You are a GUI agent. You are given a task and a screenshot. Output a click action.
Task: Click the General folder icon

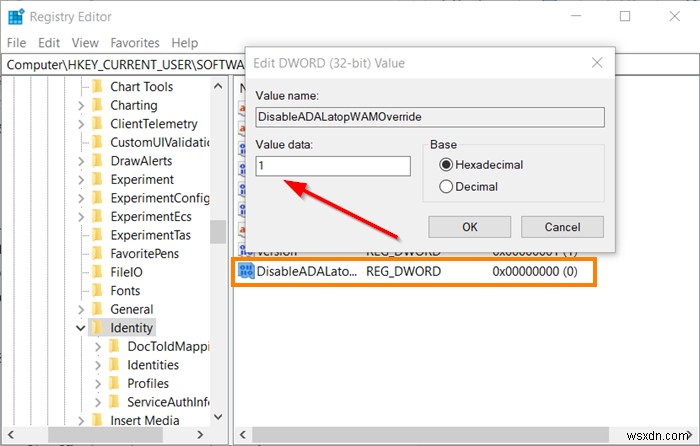[x=97, y=309]
